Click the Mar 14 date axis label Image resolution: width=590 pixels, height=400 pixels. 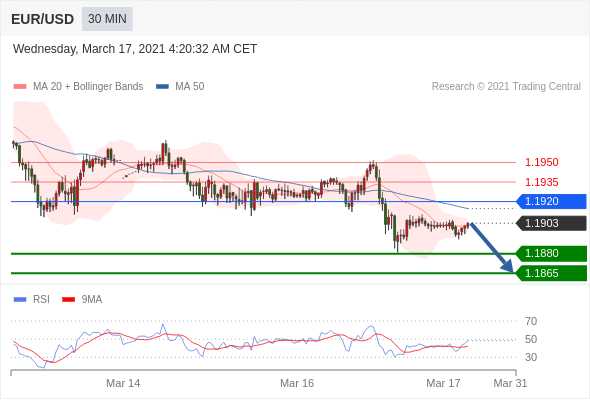point(123,383)
